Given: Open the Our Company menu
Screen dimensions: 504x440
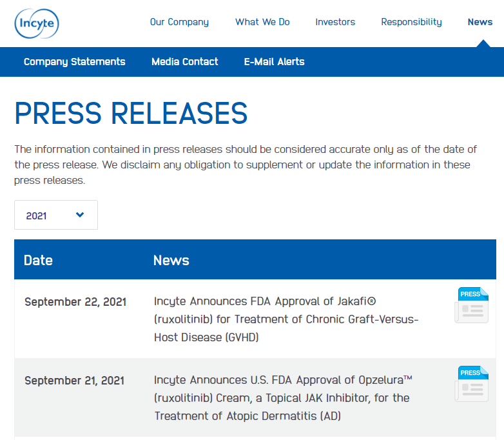Looking at the screenshot, I should (179, 22).
